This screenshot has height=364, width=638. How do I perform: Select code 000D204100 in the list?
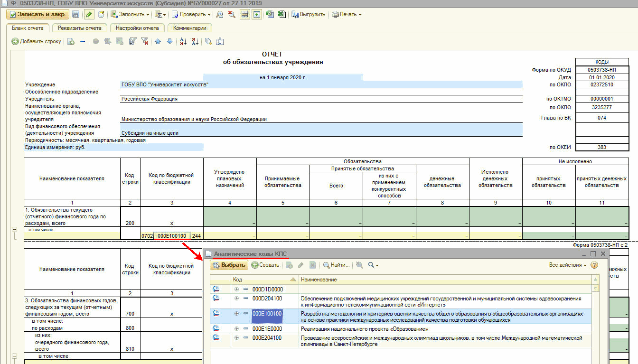(267, 299)
